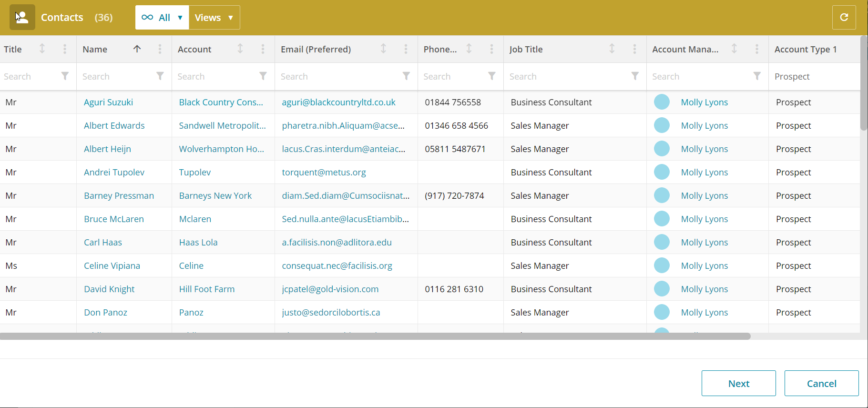This screenshot has height=408, width=868.
Task: Click the vertical scrollbar thumb
Action: [864, 83]
